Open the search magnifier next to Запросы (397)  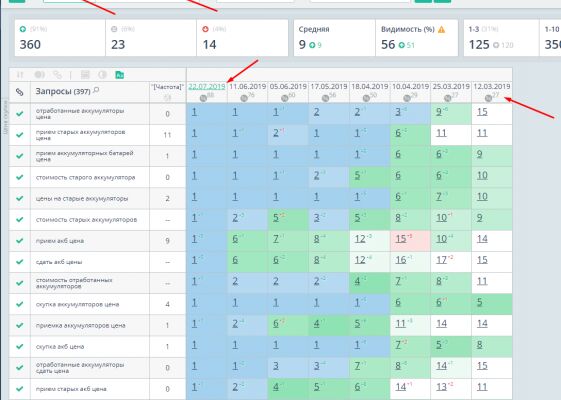coord(96,90)
